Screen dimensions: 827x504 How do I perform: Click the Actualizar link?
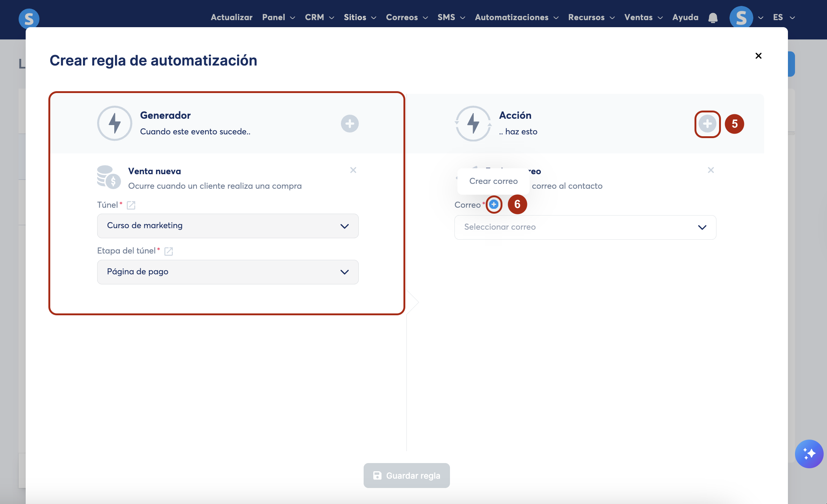pos(231,17)
